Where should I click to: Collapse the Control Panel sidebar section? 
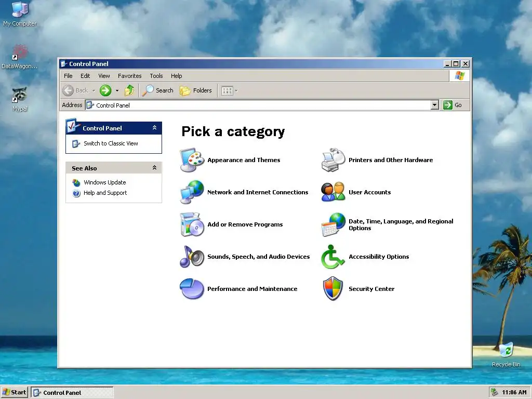(154, 128)
